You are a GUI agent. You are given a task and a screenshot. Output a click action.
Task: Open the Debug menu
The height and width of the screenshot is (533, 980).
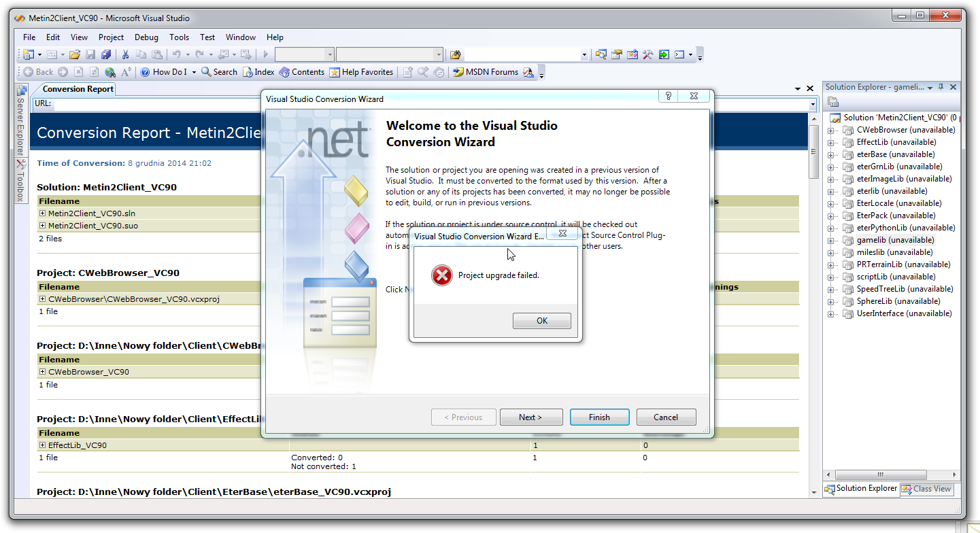146,37
